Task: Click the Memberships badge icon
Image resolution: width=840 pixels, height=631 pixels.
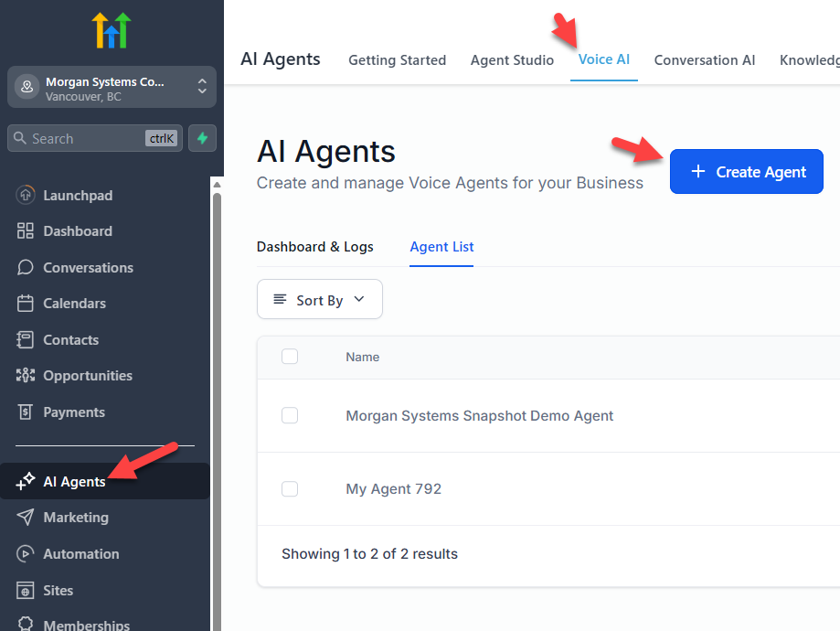Action: tap(26, 624)
